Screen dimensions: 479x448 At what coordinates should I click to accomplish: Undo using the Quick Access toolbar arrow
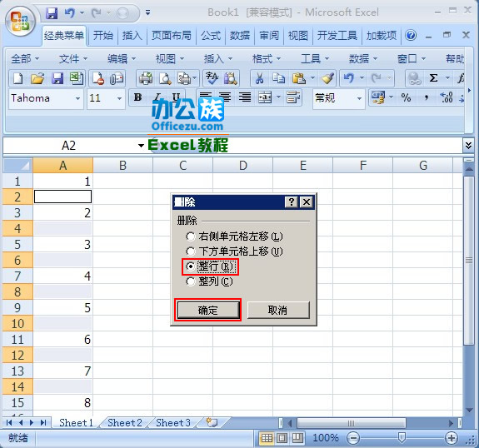point(70,13)
